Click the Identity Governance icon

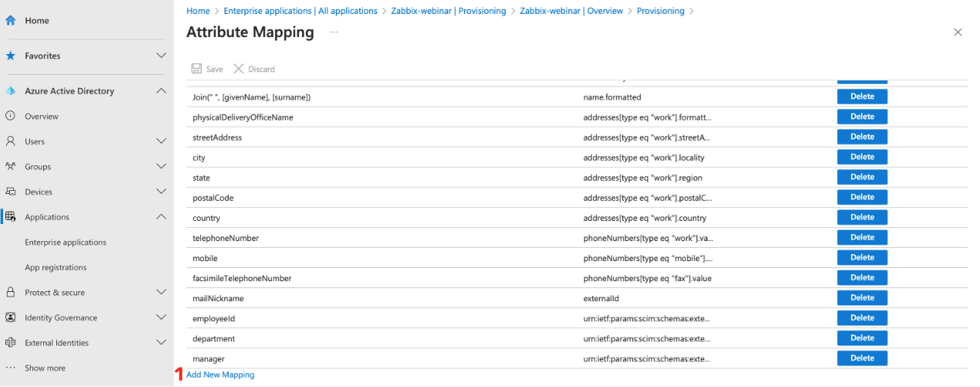[x=11, y=317]
